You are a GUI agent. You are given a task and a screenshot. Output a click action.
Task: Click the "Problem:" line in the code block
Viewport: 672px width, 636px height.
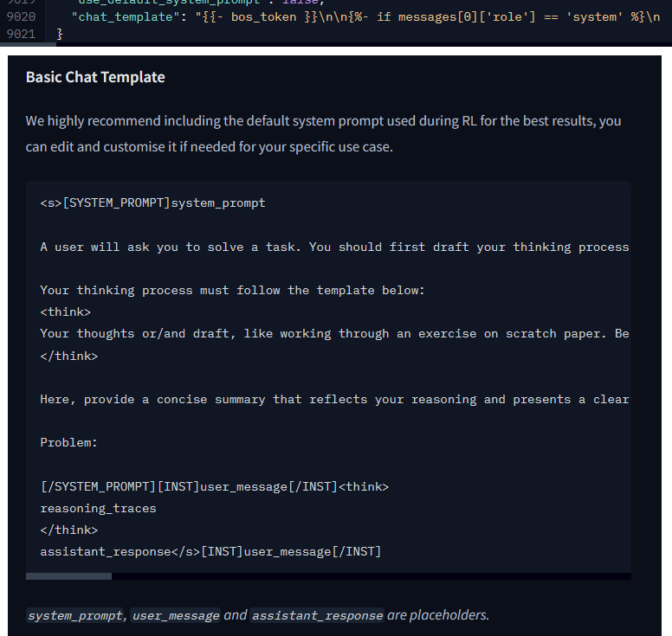click(69, 443)
